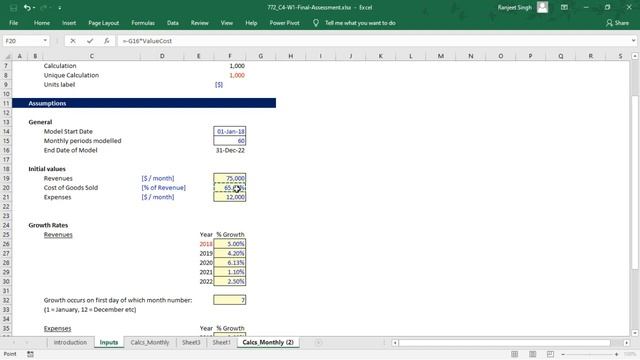This screenshot has height=360, width=640.
Task: Click horizontal scrollbar left arrow
Action: pos(395,342)
